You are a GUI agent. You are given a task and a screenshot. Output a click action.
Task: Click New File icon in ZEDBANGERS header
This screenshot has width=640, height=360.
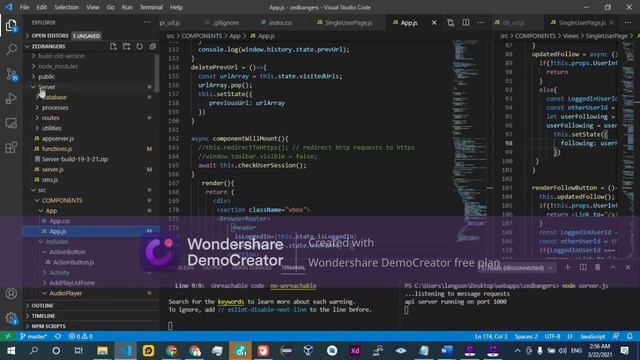coord(113,46)
